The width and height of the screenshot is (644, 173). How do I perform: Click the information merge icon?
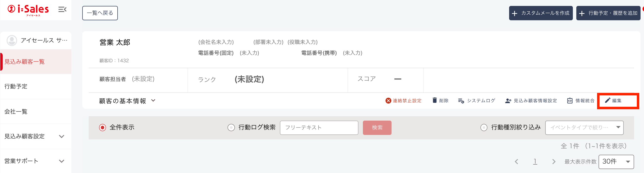point(569,101)
